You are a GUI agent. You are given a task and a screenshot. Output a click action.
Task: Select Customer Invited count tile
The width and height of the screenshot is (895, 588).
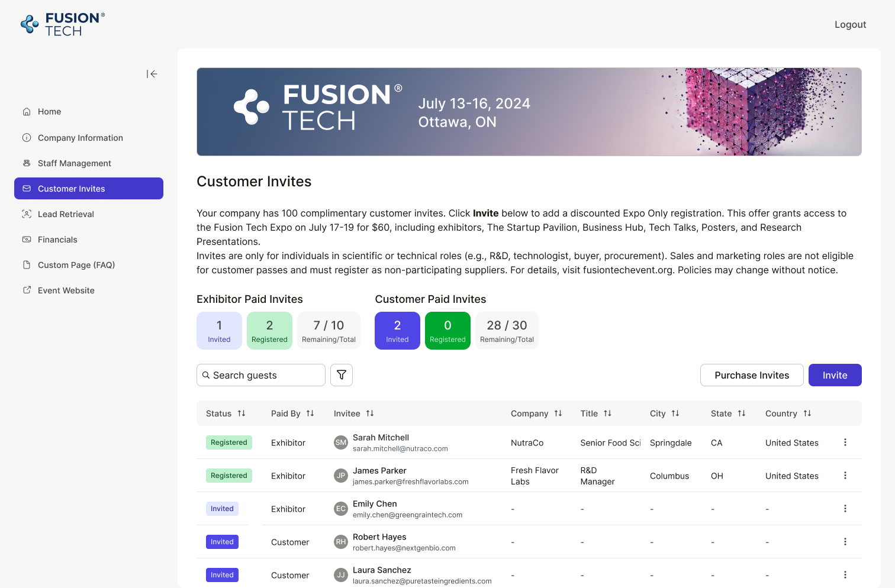(x=397, y=331)
